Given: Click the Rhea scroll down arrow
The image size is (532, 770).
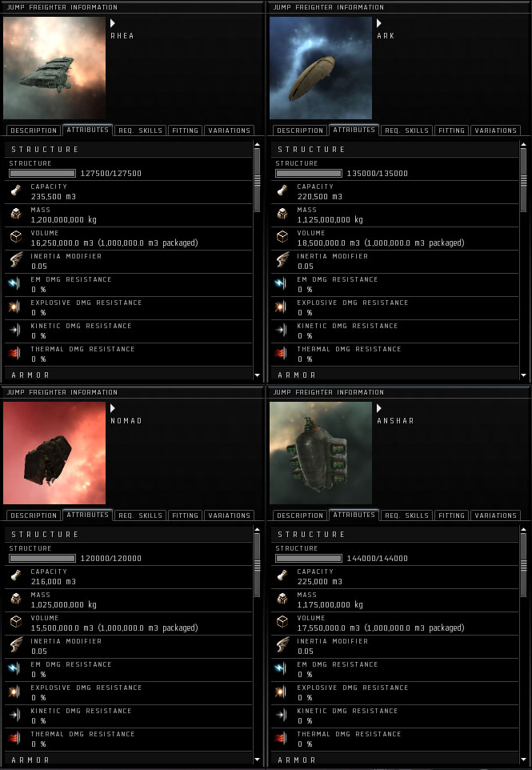Looking at the screenshot, I should click(257, 375).
